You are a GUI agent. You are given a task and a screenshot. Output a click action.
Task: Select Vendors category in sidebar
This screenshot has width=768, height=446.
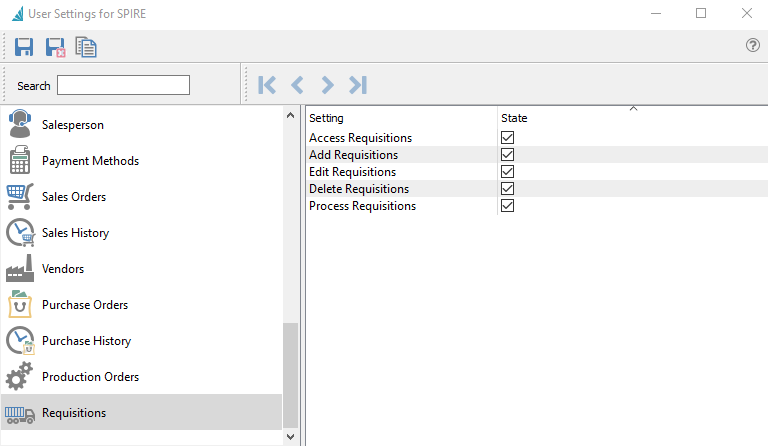pos(63,269)
